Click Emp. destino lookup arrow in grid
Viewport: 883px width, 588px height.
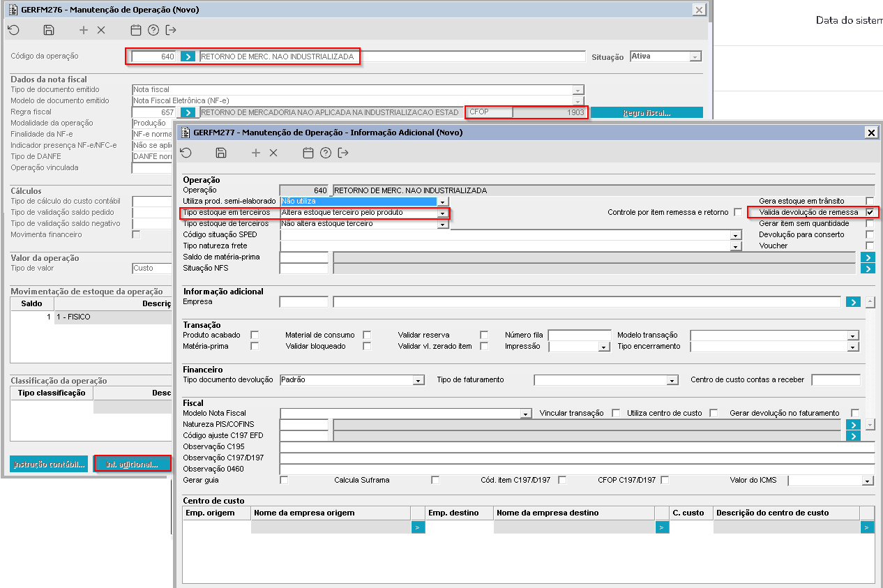[x=662, y=528]
